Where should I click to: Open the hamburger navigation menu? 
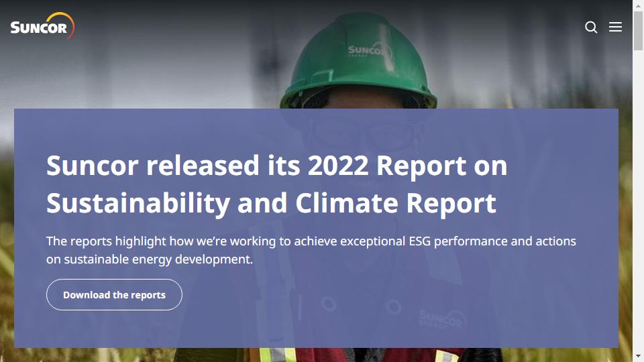[615, 27]
